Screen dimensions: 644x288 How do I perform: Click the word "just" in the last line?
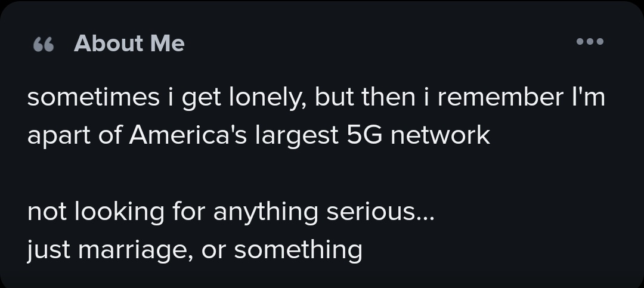tap(48, 250)
